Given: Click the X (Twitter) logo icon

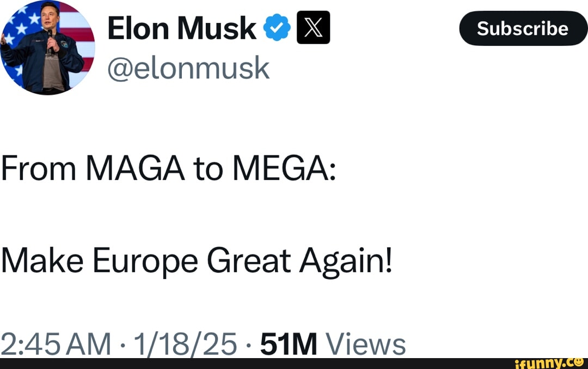Looking at the screenshot, I should 312,28.
